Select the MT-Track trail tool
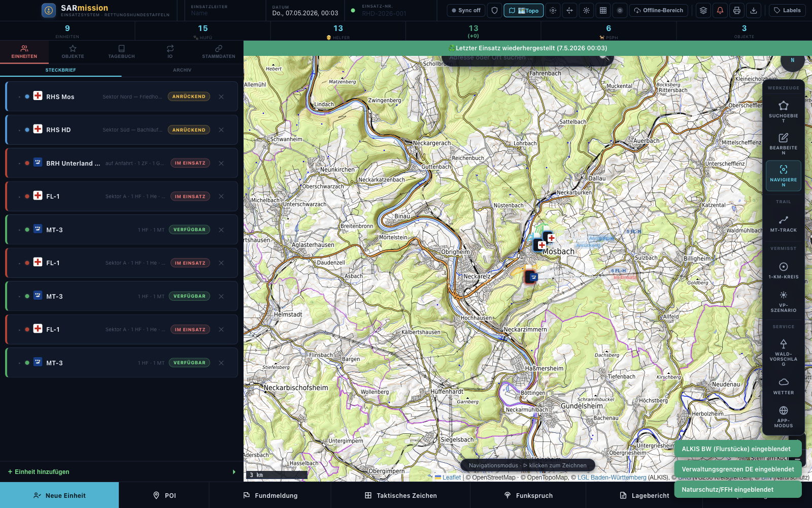Viewport: 812px width, 508px height. click(x=784, y=224)
